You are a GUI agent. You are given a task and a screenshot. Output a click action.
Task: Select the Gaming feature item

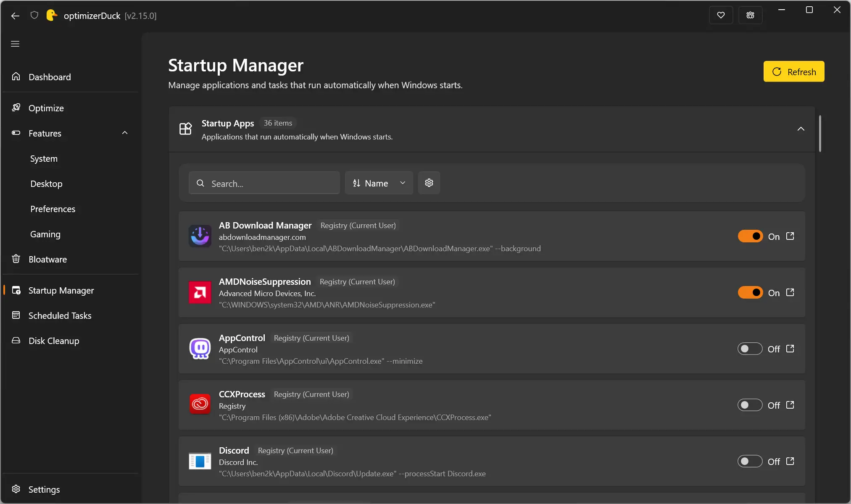point(71,234)
